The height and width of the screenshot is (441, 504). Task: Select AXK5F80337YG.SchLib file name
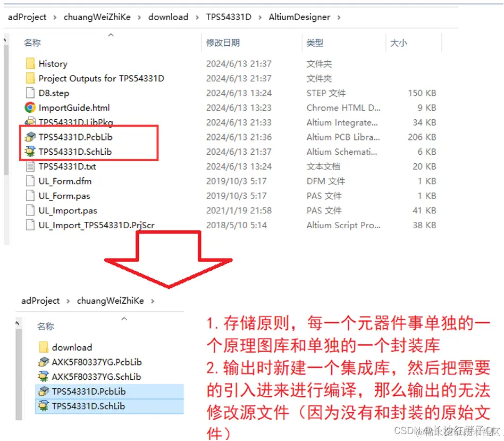96,377
